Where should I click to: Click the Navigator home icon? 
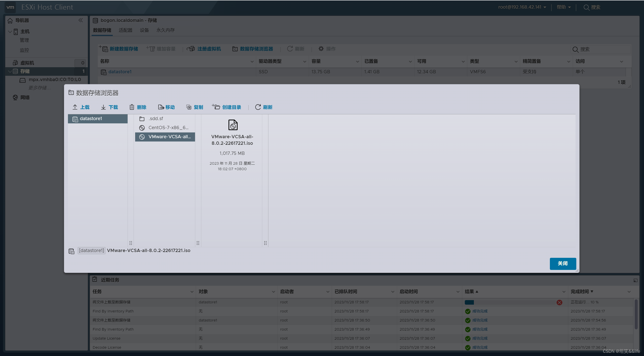coord(10,20)
